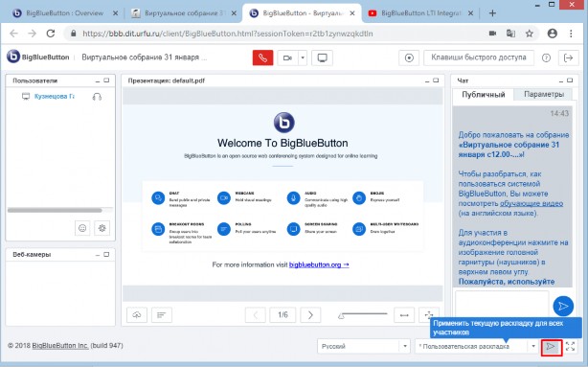Viewport: 588px width, 367px height.
Task: Maximize the Веб-камеры panel
Action: [x=106, y=255]
